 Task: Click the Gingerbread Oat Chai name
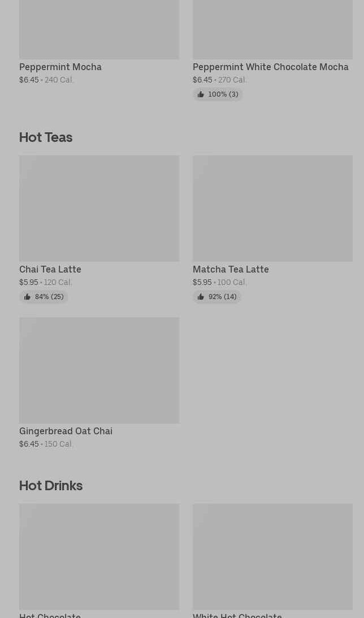pyautogui.click(x=66, y=431)
